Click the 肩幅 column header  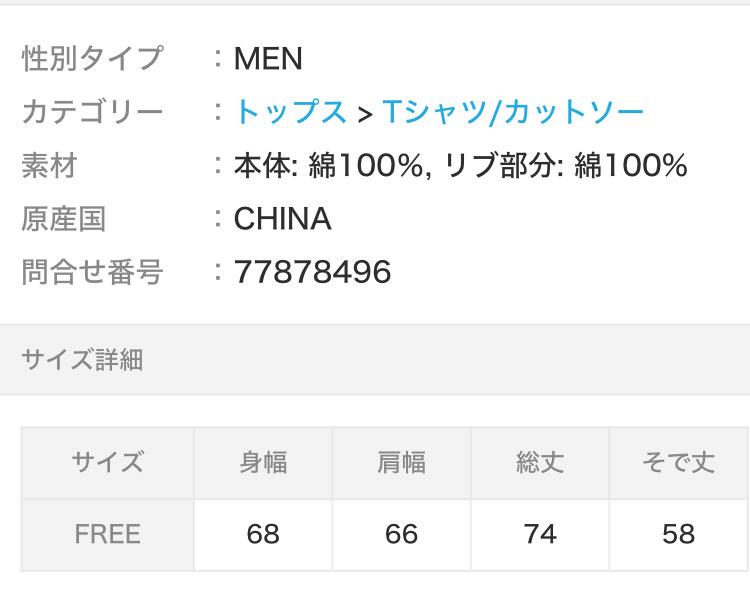[x=401, y=463]
